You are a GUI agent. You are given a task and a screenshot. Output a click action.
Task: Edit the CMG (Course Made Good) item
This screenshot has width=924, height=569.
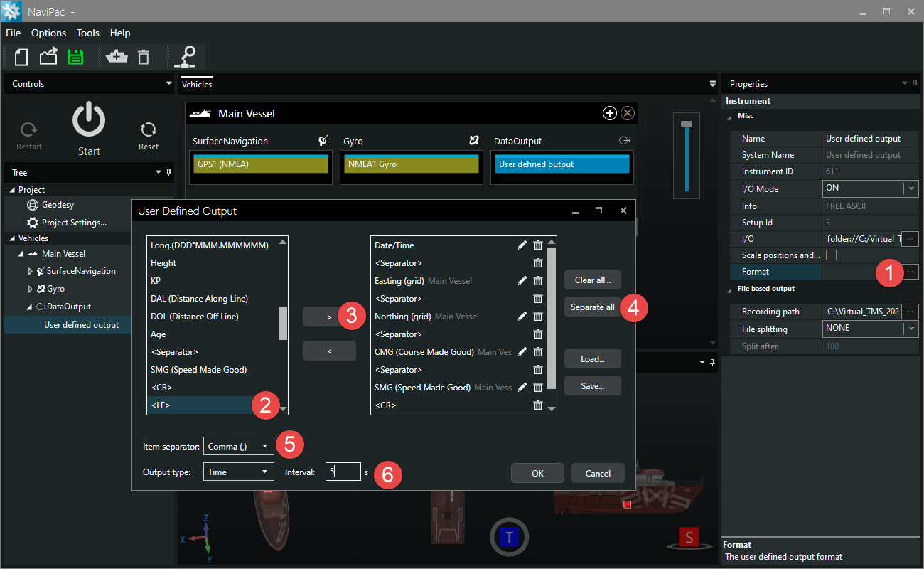click(522, 351)
